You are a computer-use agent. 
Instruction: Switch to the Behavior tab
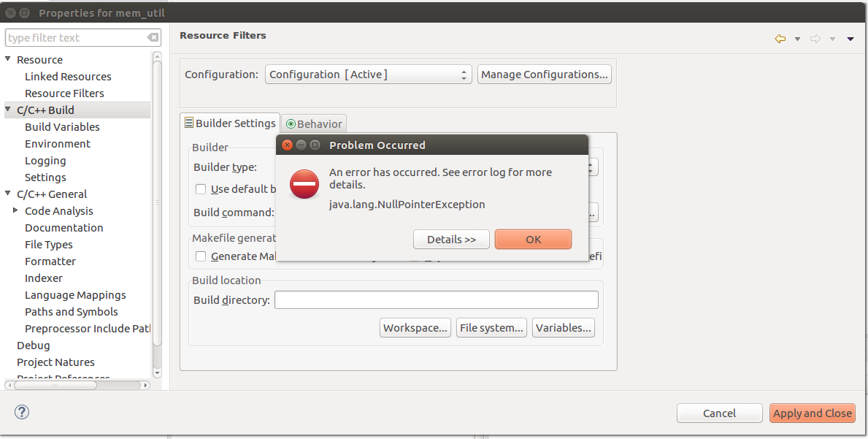click(313, 124)
